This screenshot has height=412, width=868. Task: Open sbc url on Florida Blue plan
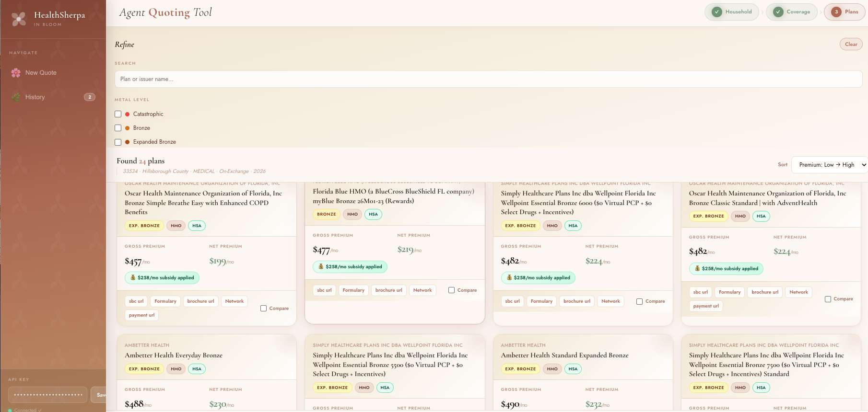pos(324,290)
